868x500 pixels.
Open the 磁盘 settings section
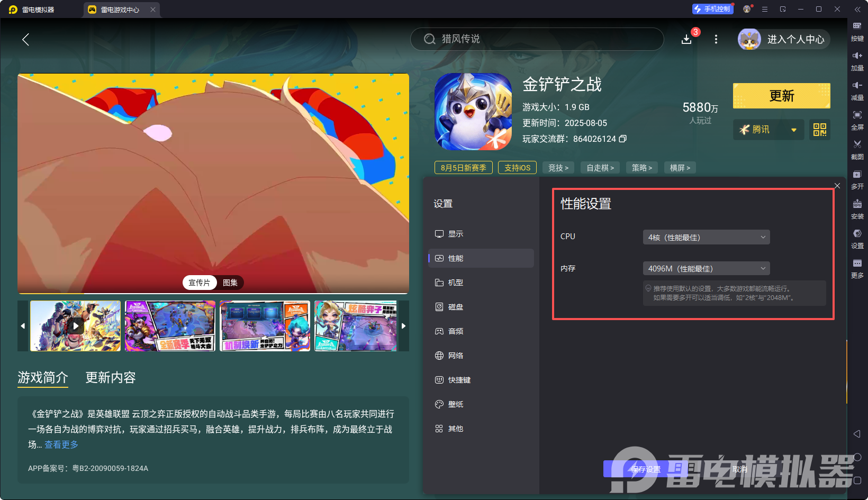[x=481, y=307]
